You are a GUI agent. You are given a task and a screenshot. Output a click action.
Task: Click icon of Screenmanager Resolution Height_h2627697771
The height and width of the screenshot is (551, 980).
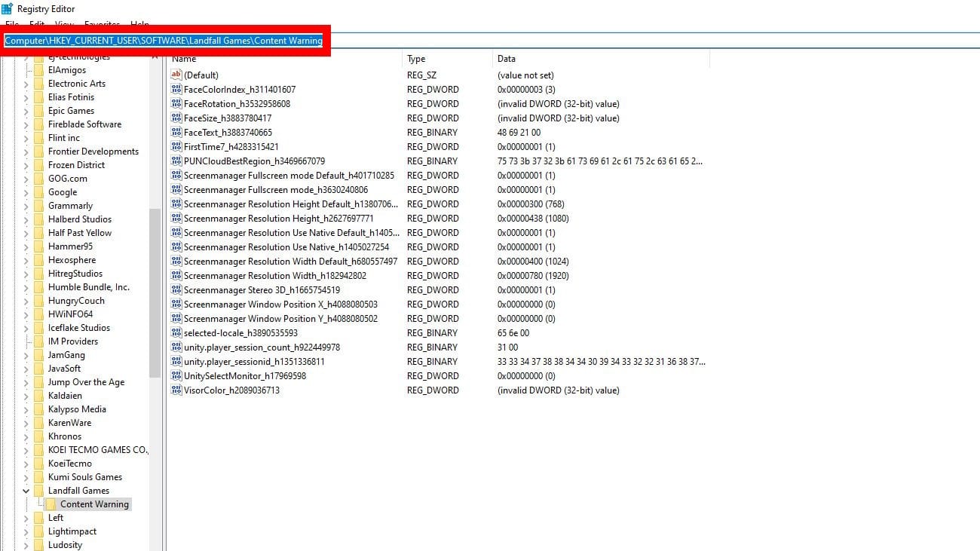point(176,218)
